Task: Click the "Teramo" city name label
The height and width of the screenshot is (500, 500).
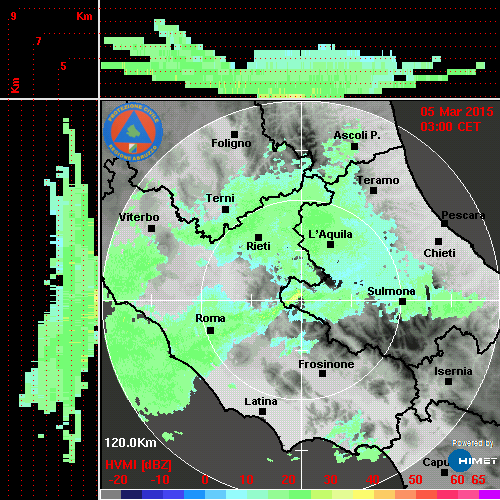Action: point(378,180)
